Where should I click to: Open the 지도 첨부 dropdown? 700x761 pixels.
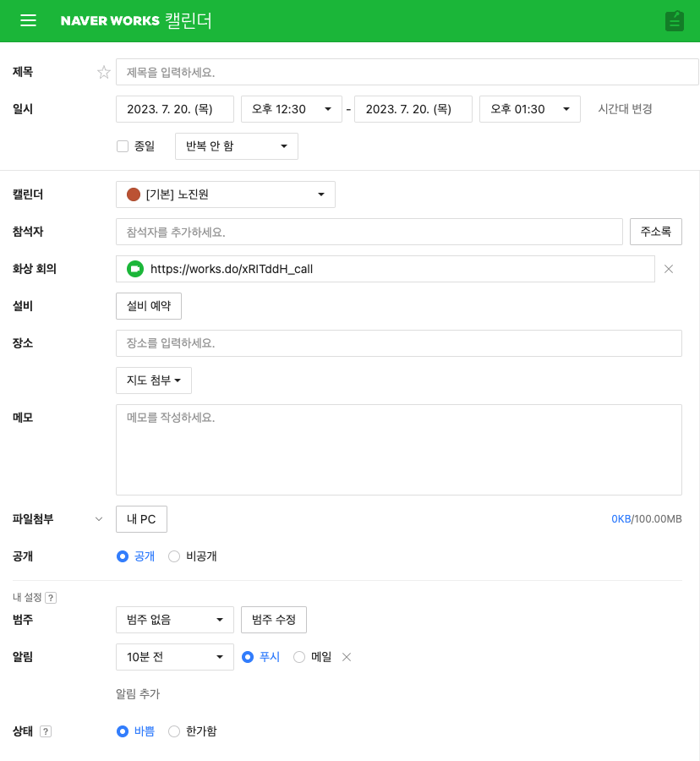154,380
